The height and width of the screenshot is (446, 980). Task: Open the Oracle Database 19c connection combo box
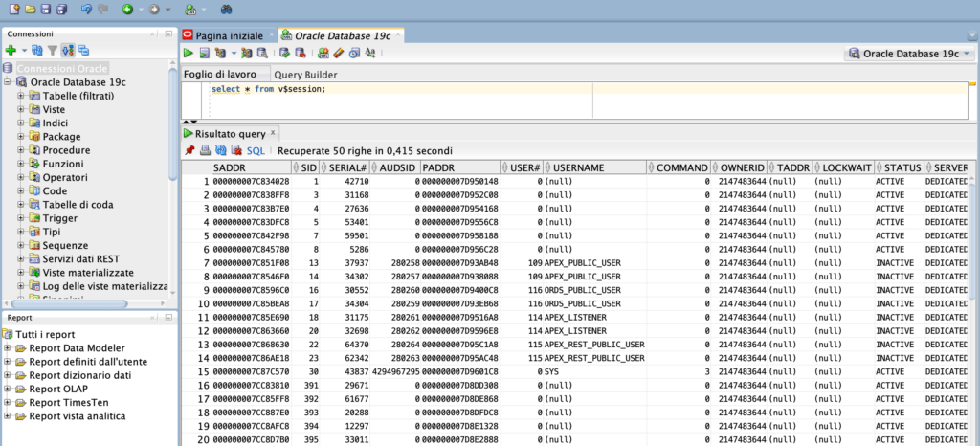point(909,54)
